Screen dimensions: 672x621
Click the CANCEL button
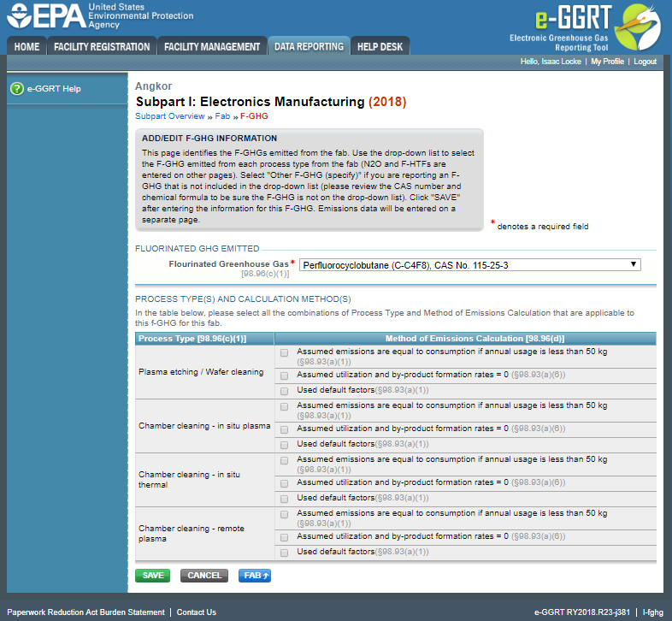coord(204,576)
